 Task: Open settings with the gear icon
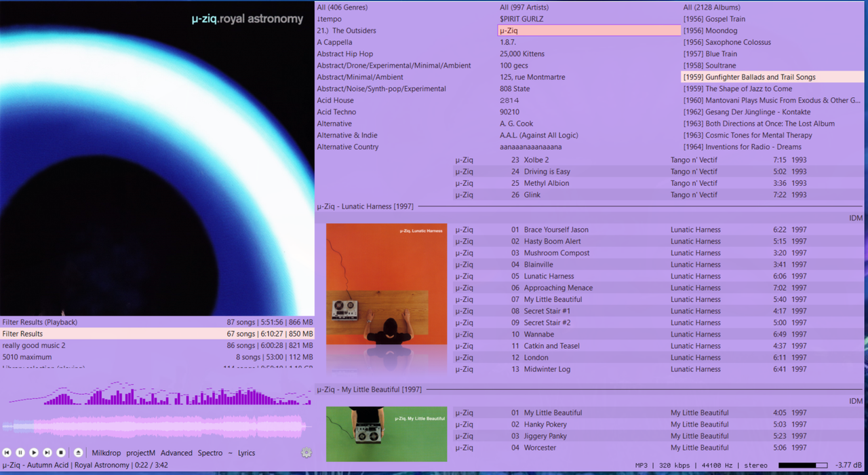[307, 453]
